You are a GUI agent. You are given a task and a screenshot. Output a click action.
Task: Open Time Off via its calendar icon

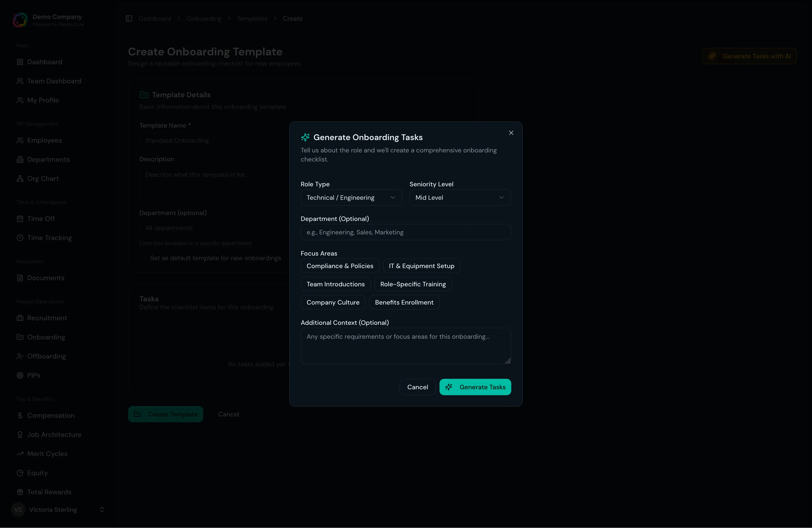pyautogui.click(x=20, y=219)
